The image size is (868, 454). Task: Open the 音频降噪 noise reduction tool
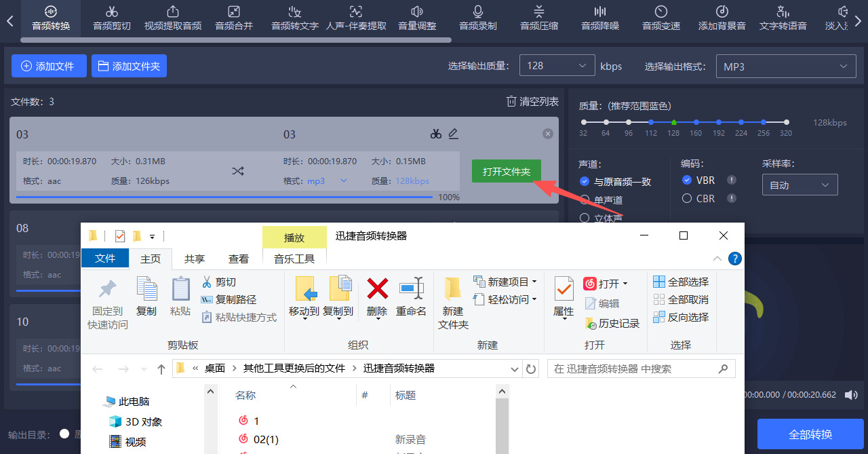pyautogui.click(x=600, y=18)
